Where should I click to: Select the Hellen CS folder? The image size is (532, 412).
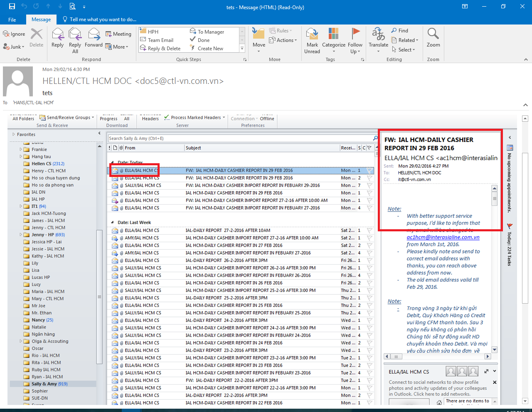[x=48, y=164]
